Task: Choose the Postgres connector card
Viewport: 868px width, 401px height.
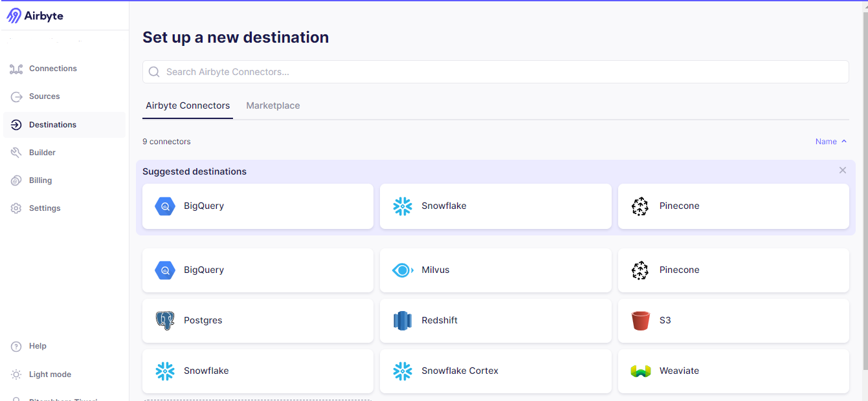Action: pos(258,321)
